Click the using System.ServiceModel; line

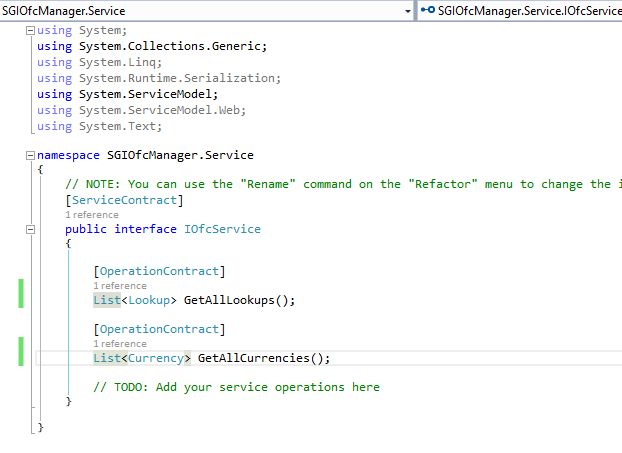(x=128, y=94)
